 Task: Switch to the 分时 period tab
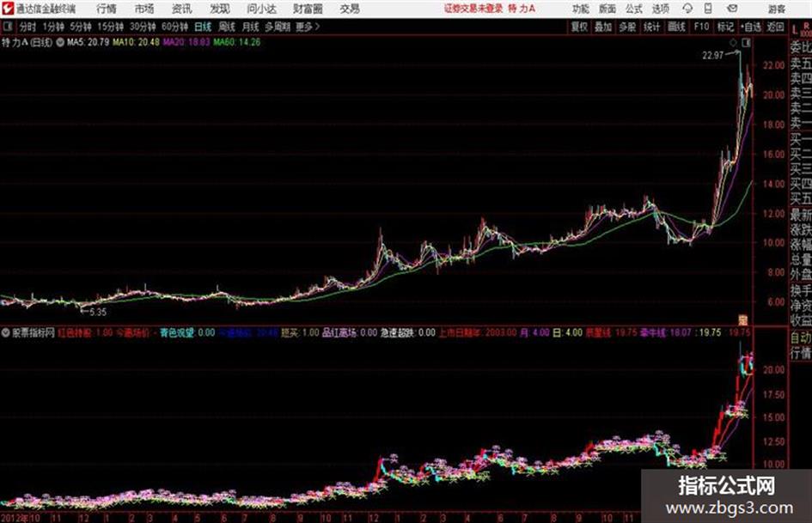tap(28, 27)
